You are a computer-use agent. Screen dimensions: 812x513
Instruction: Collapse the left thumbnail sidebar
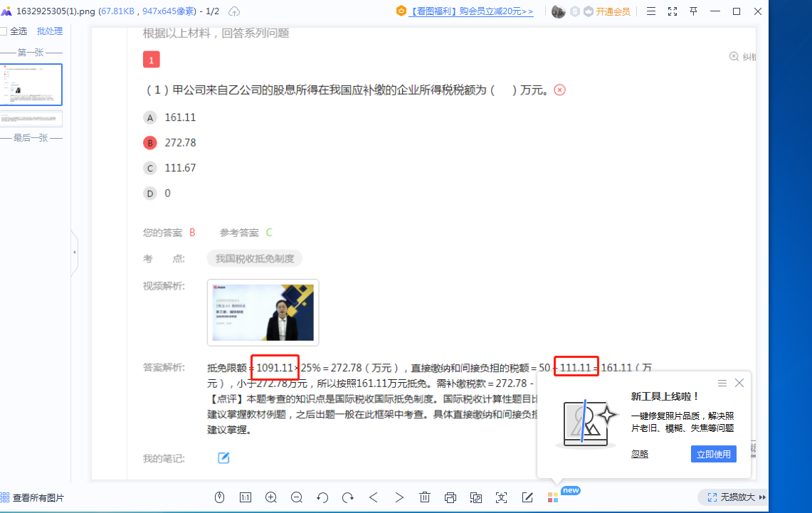coord(74,253)
